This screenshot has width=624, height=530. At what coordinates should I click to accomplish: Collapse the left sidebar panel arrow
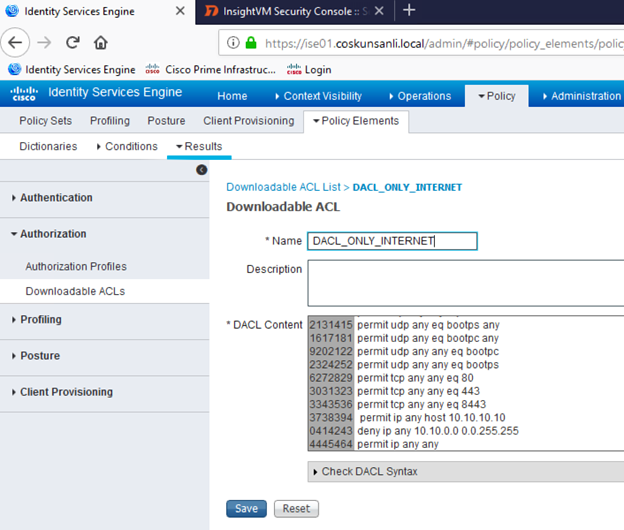point(202,170)
